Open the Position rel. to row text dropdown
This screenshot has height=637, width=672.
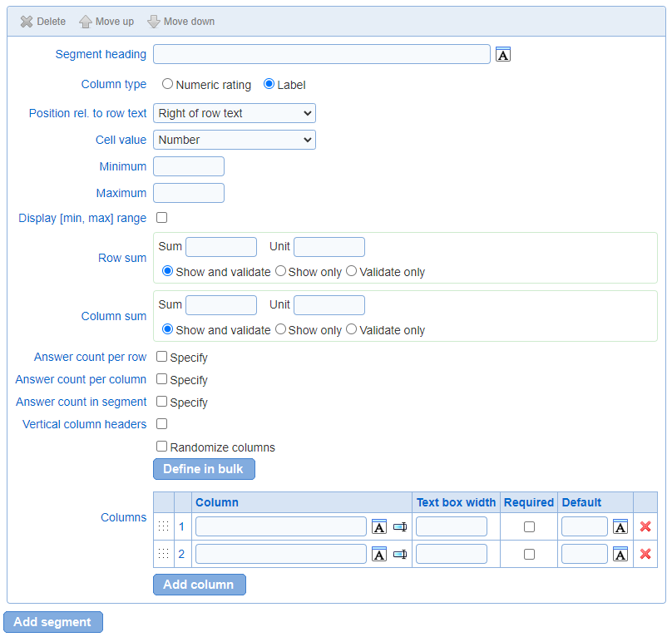click(235, 113)
